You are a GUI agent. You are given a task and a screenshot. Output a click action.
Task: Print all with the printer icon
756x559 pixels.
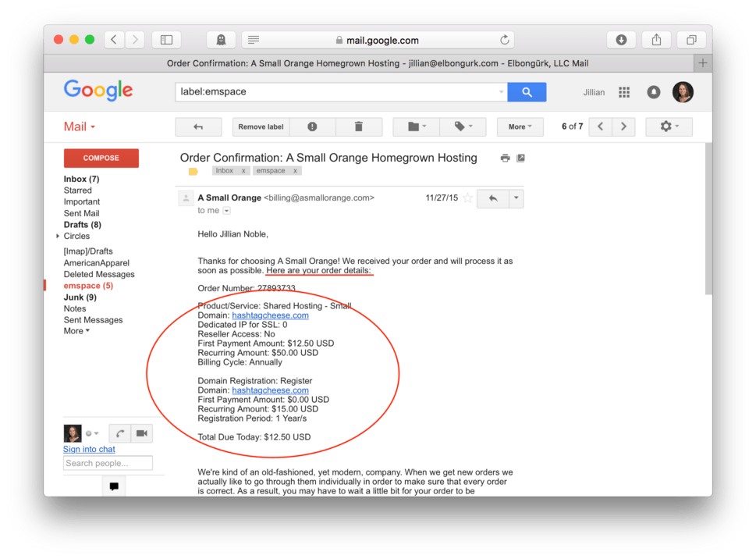[x=505, y=158]
